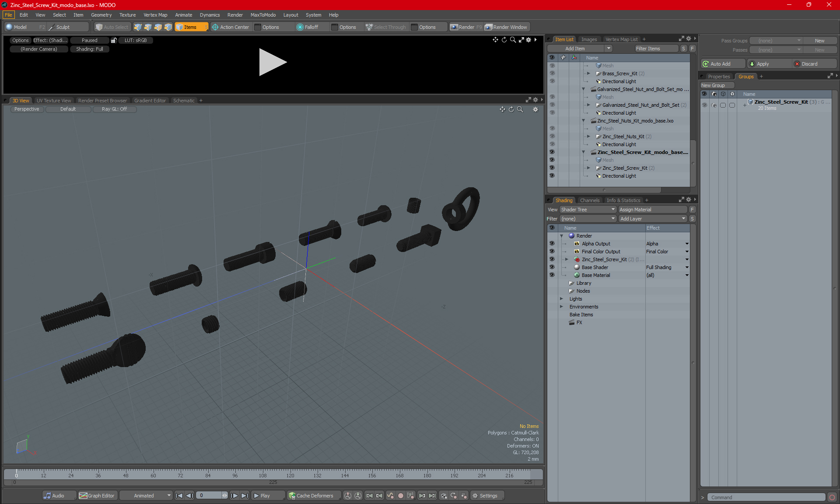Click the 3D viewport gear settings icon
Screen dimensions: 840x504
tap(535, 109)
